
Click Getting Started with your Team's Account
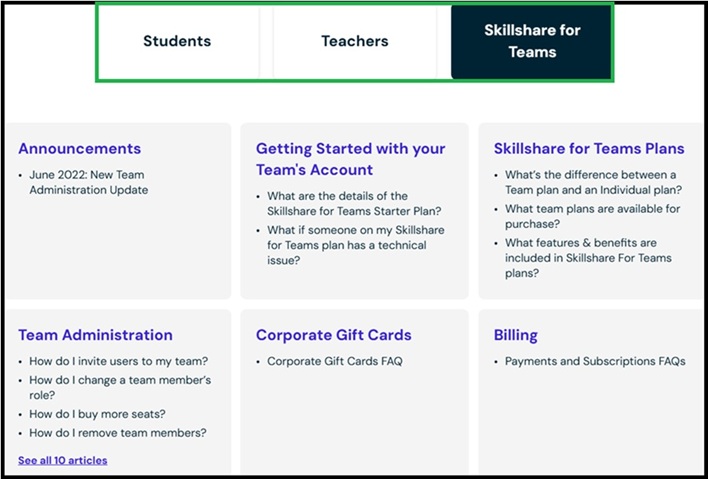pos(350,159)
